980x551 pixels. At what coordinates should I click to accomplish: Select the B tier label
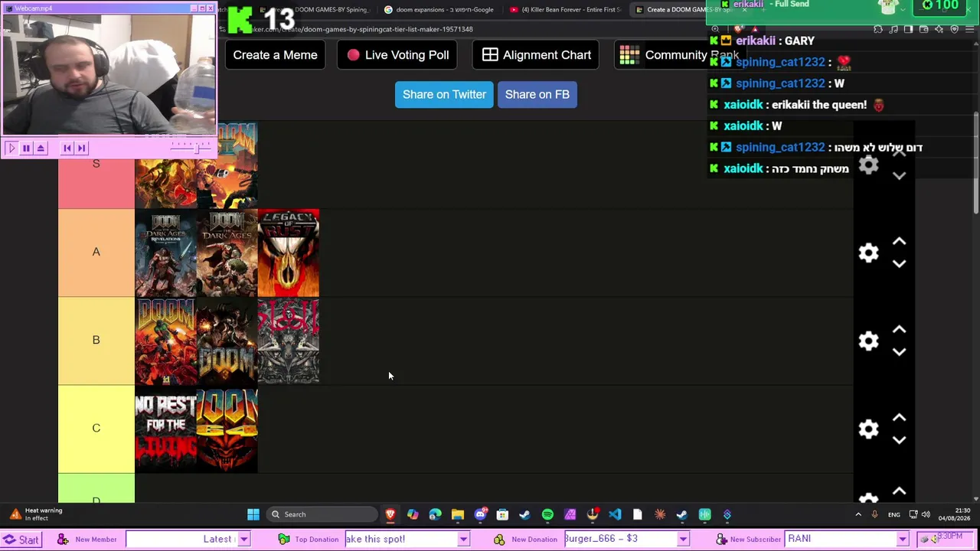96,341
